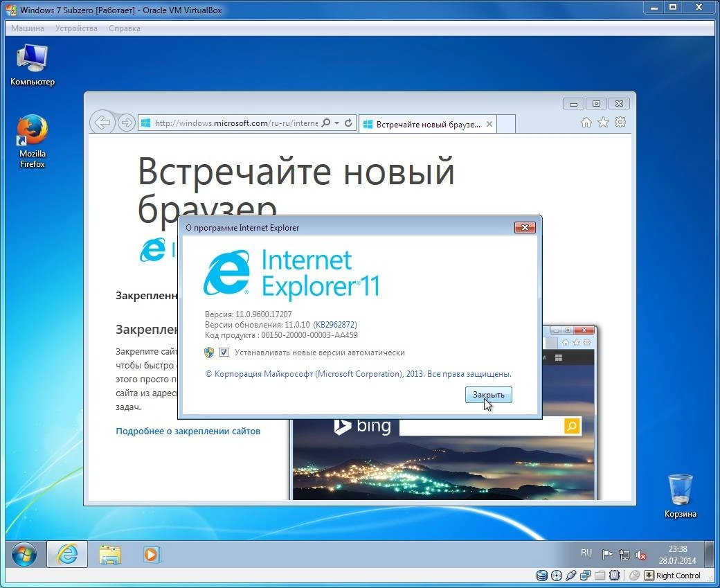Open a new blank tab in IE
This screenshot has width=720, height=588.
(506, 124)
